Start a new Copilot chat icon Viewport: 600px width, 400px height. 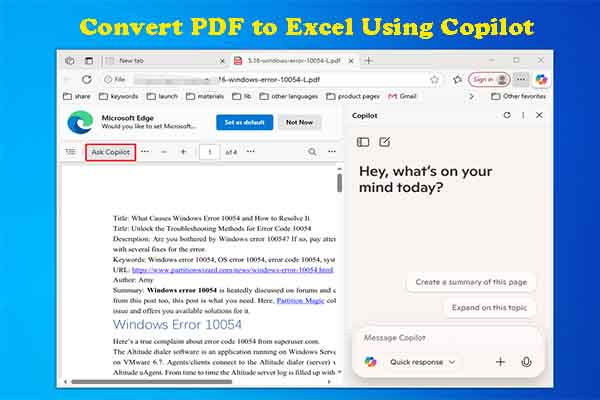click(384, 142)
